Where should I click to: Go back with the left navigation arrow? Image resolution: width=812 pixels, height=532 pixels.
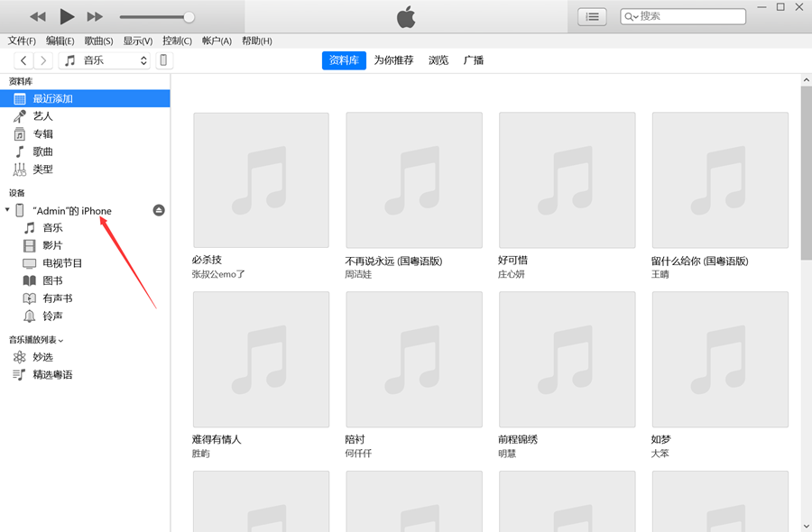coord(23,60)
